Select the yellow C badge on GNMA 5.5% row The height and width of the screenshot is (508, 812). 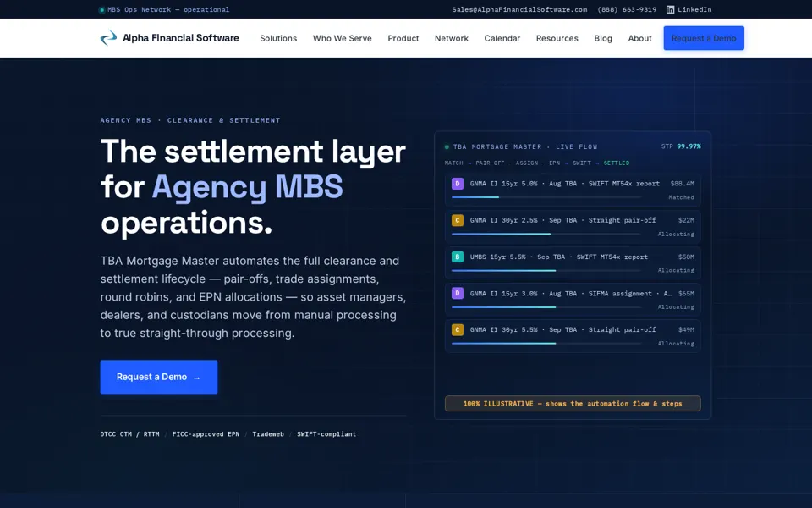coord(458,329)
